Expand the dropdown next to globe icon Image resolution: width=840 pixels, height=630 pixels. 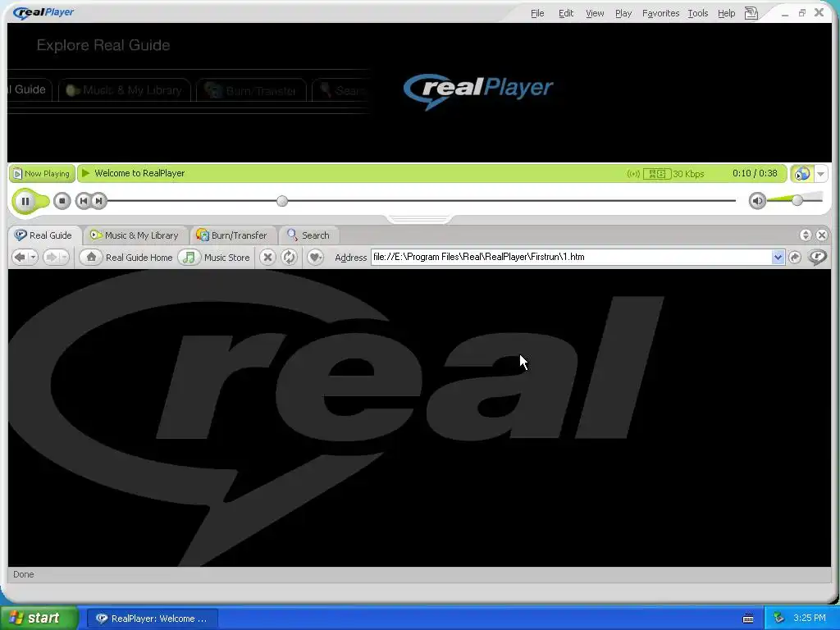point(820,174)
